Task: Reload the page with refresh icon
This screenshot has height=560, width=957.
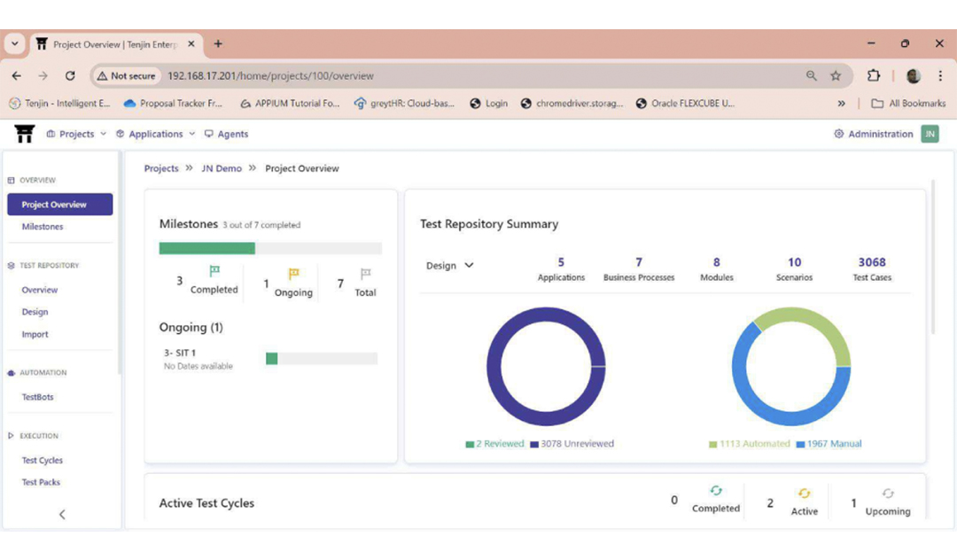Action: click(70, 75)
